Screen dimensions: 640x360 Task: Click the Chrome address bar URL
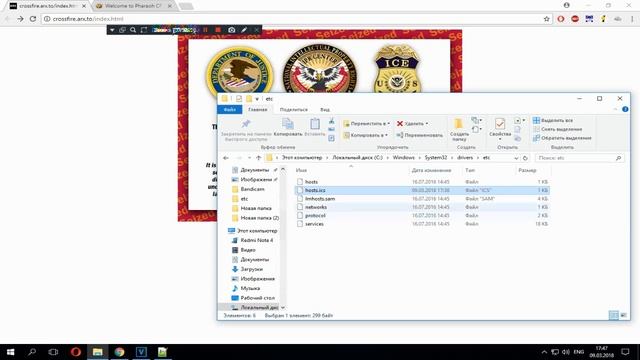coord(88,19)
